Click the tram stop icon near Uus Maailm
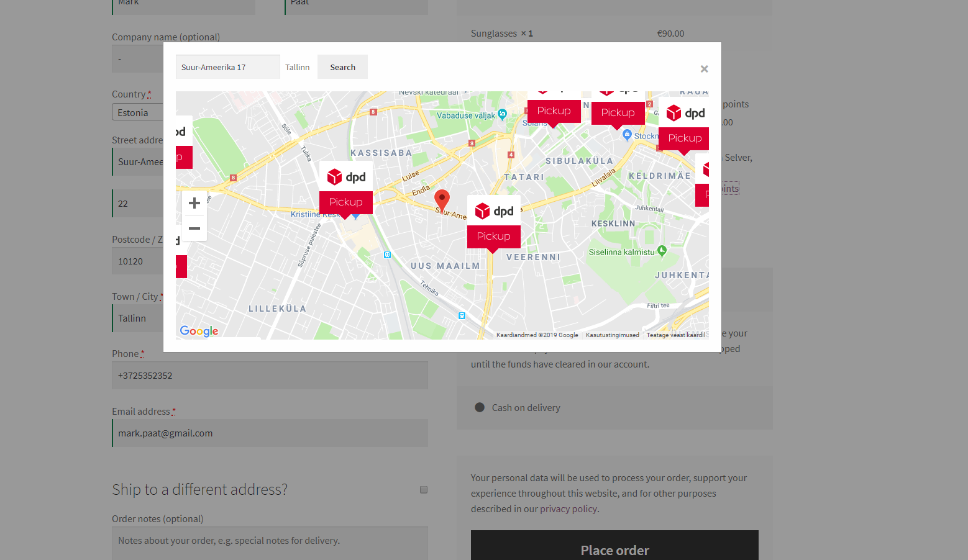This screenshot has height=560, width=968. [x=387, y=255]
